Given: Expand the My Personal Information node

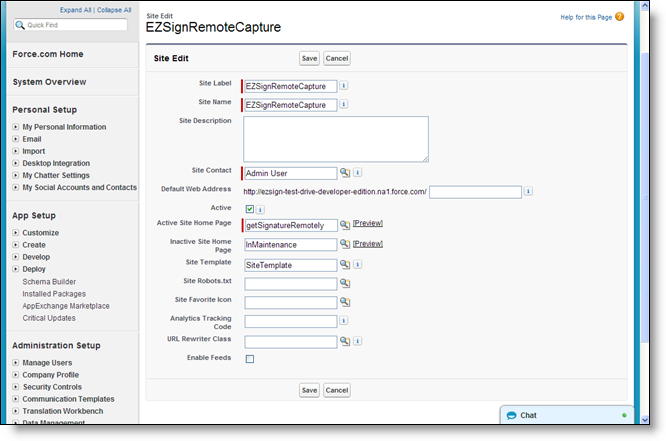Looking at the screenshot, I should (16, 127).
